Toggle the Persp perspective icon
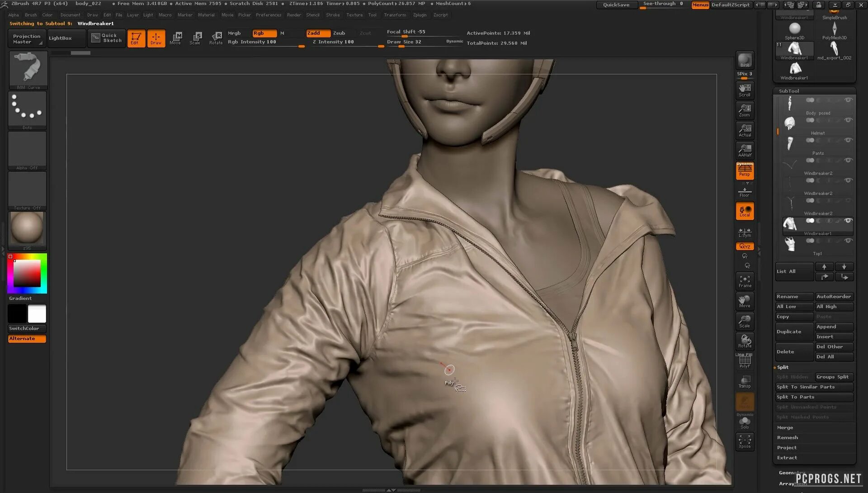Image resolution: width=868 pixels, height=493 pixels. (x=745, y=171)
